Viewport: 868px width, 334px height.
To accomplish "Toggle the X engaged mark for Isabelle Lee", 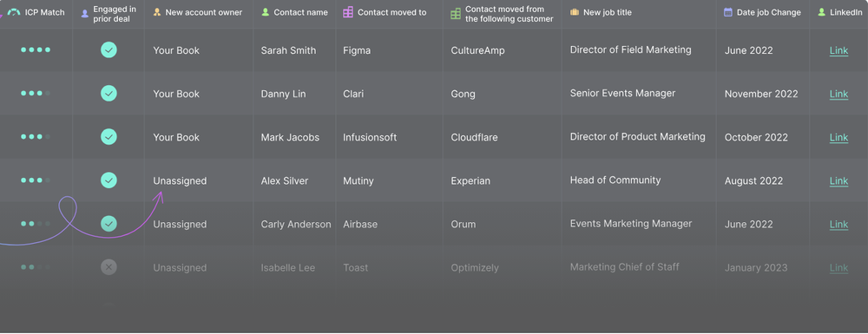I will coord(108,268).
